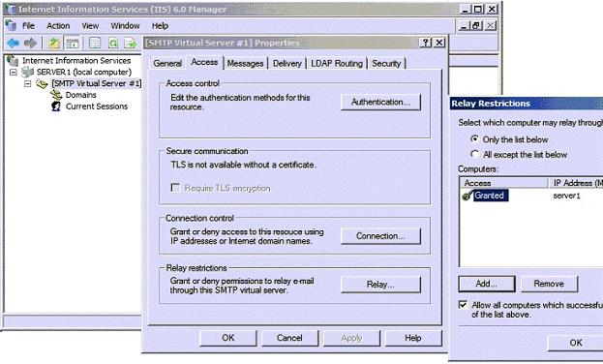Open the Action menu

click(58, 26)
